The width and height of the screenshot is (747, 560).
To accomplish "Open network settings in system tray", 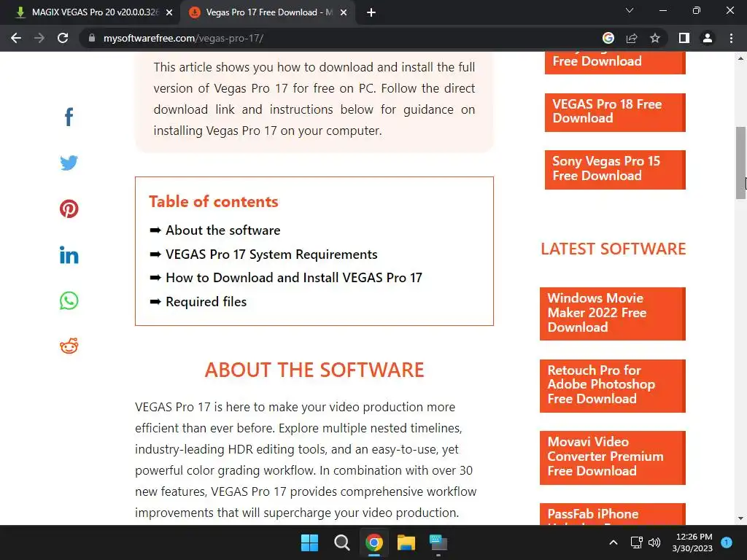I will [636, 542].
